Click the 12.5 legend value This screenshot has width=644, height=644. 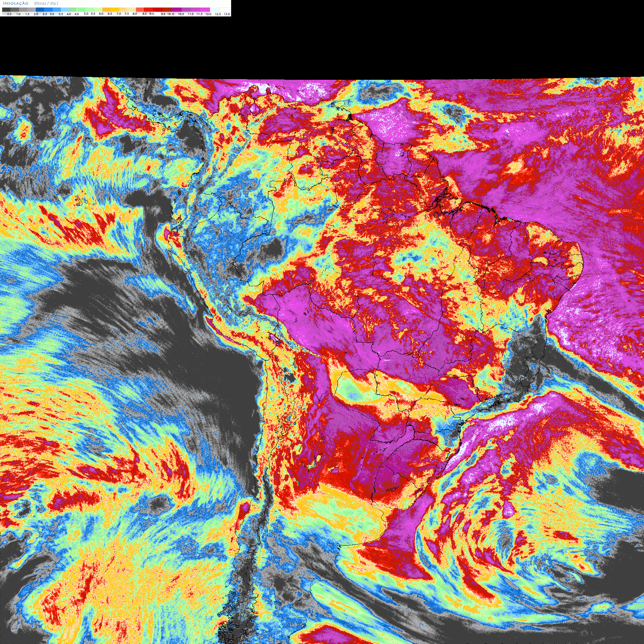[218, 14]
